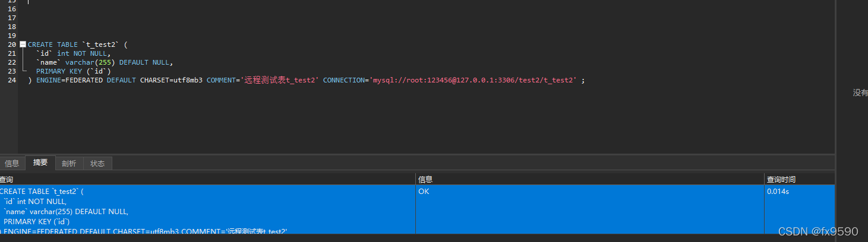The width and height of the screenshot is (868, 242).
Task: Select the 0.014s query time cell
Action: pos(777,192)
